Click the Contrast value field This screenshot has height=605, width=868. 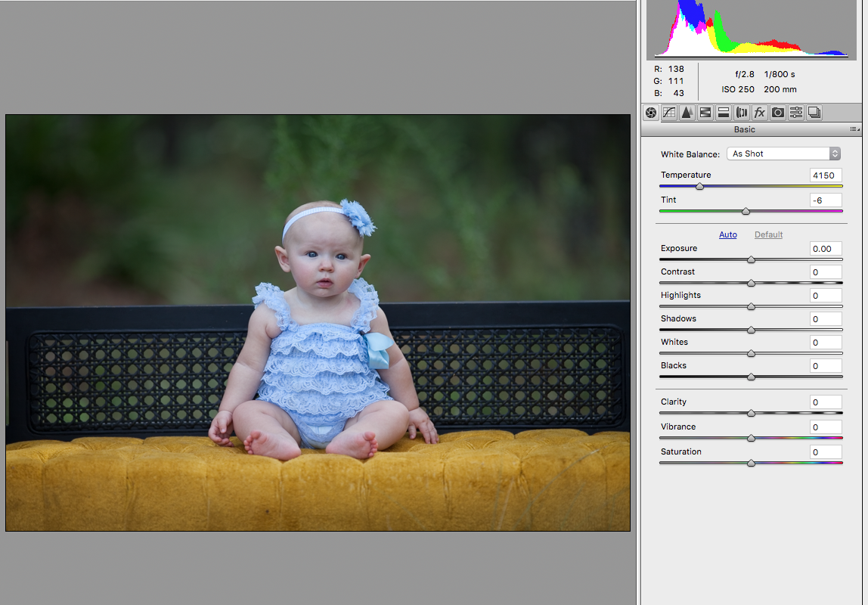(x=826, y=272)
